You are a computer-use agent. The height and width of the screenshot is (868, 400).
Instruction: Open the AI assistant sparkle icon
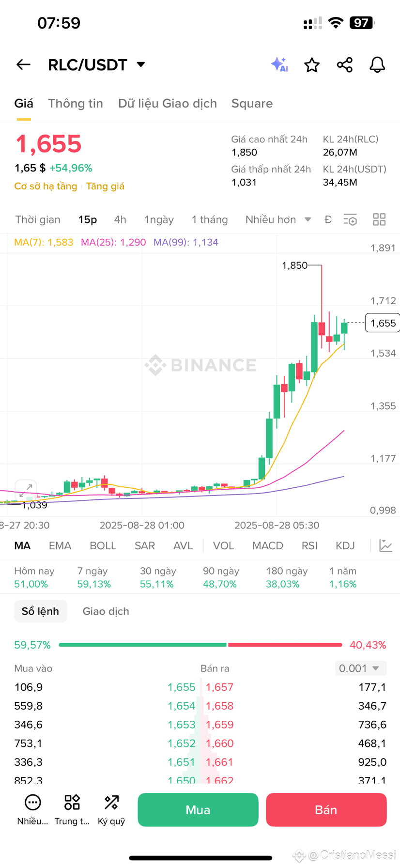(x=279, y=64)
